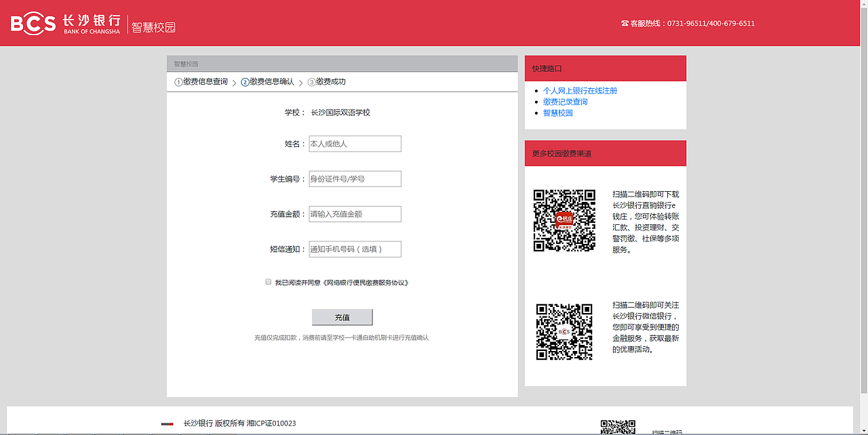Image resolution: width=868 pixels, height=435 pixels.
Task: Click the BCS Bank of Changsha logo
Action: (x=66, y=24)
